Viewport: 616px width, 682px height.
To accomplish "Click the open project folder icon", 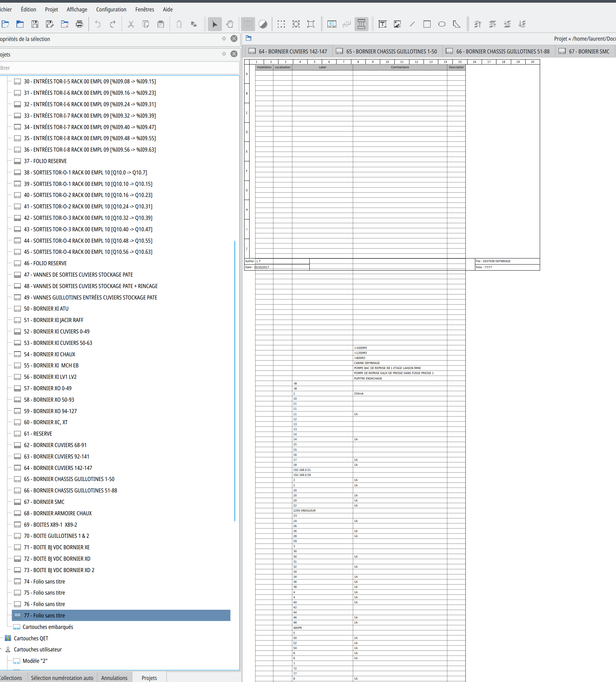I will (x=20, y=24).
